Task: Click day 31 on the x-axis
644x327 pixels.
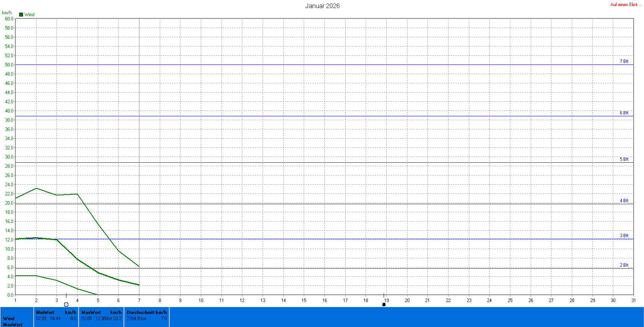Action: click(633, 301)
